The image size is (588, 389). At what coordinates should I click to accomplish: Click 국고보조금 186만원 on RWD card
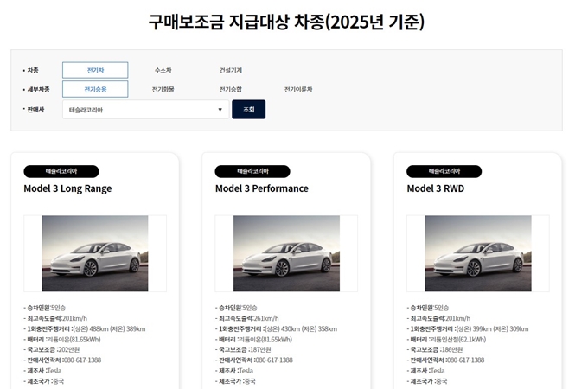[x=435, y=349]
